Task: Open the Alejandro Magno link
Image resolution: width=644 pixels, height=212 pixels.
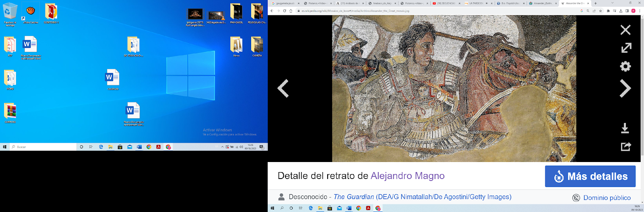Action: [x=407, y=176]
